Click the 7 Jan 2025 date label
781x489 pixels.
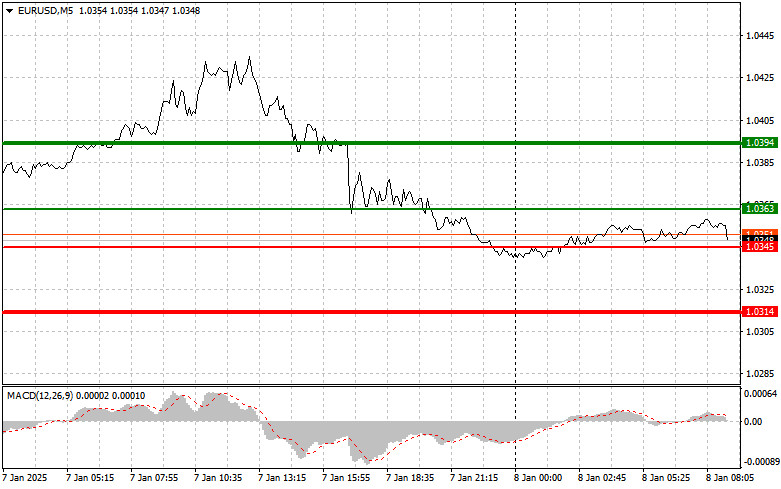25,477
